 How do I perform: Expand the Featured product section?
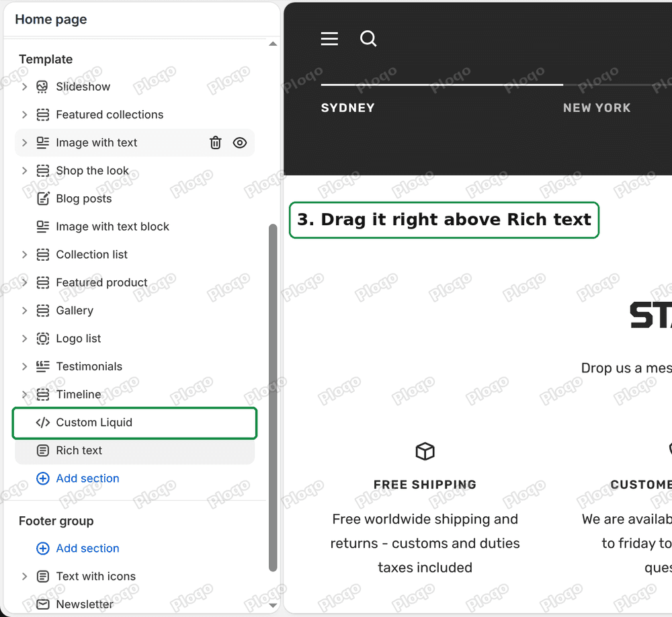pos(24,282)
